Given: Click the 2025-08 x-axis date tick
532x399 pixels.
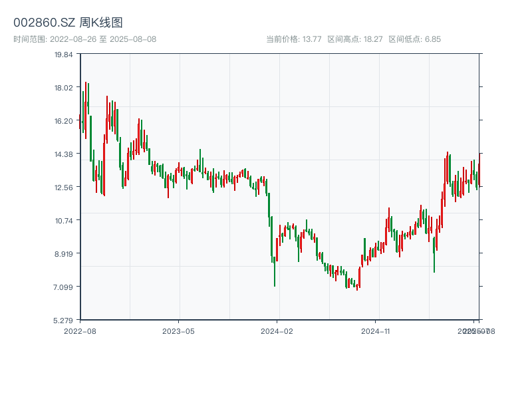Looking at the screenshot, I should point(480,331).
